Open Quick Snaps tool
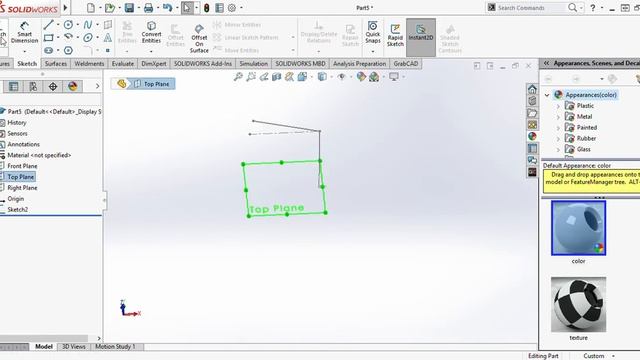The width and height of the screenshot is (640, 360). coord(373,32)
